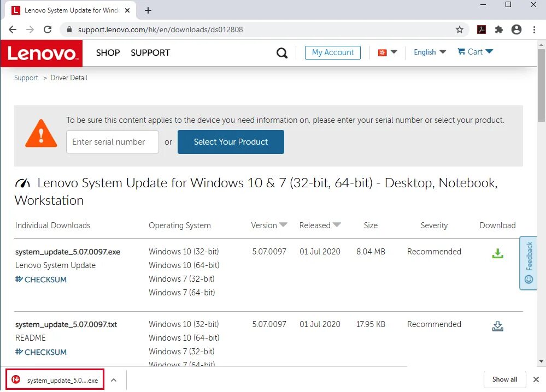Click the 17.95 KB size value

(x=371, y=324)
